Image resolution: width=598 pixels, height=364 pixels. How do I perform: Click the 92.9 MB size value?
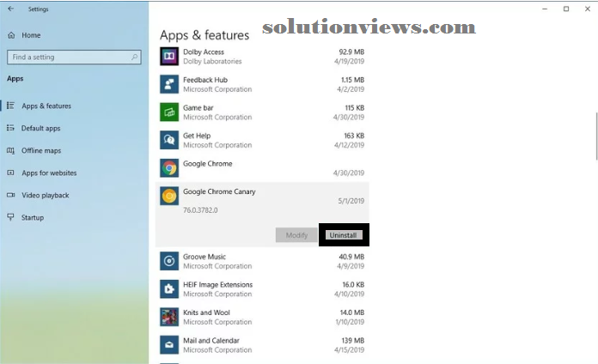click(351, 52)
